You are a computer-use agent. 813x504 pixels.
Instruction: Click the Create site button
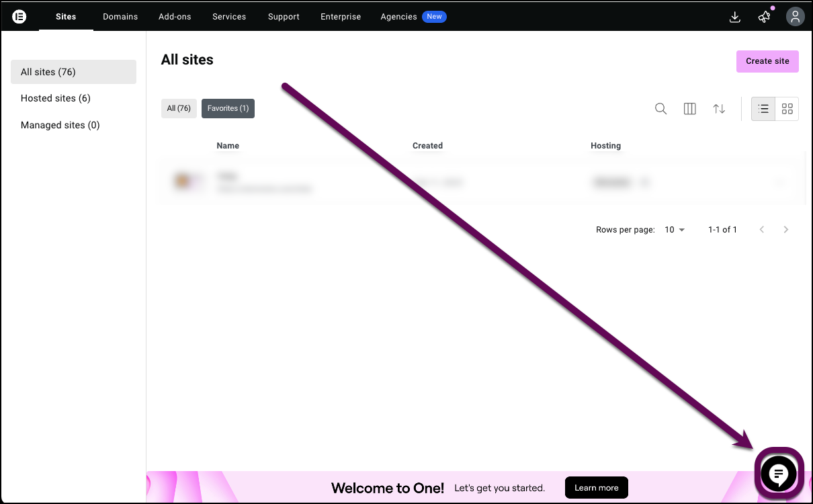point(767,61)
